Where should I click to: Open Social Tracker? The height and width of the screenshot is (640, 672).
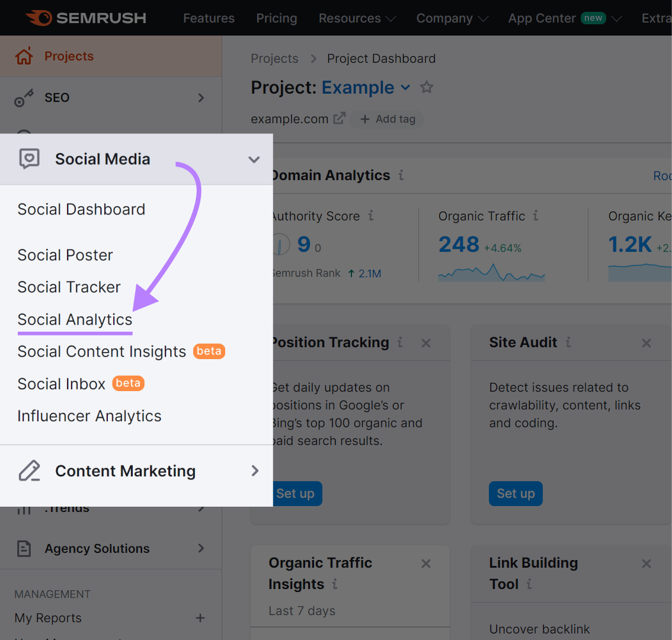(69, 287)
